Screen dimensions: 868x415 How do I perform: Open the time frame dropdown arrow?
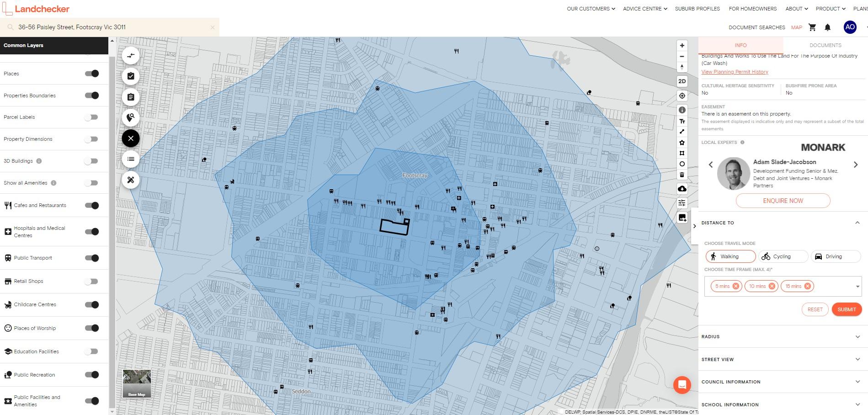coord(857,287)
